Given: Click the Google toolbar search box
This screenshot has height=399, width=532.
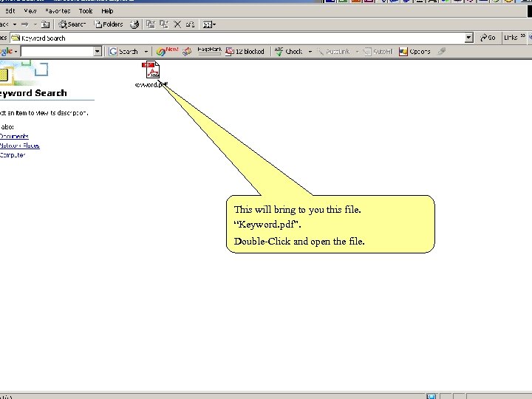Looking at the screenshot, I should (57, 52).
